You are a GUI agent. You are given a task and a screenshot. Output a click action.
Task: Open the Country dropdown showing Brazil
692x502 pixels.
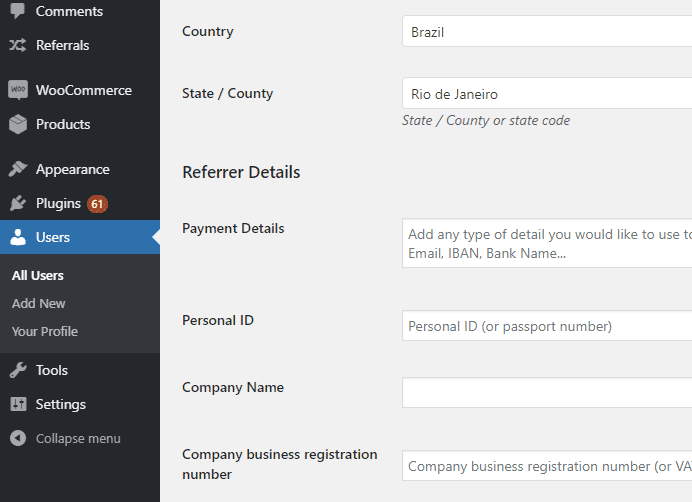547,31
